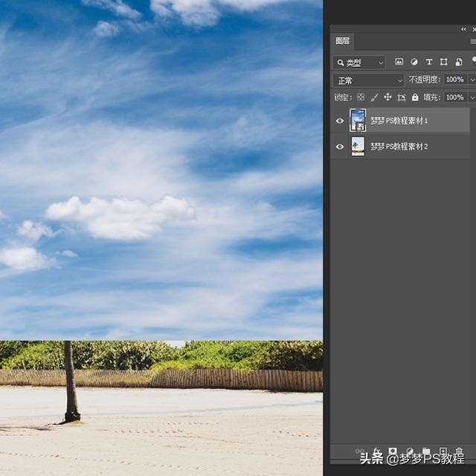Click the 填充 fill percentage field
The height and width of the screenshot is (476, 476).
pyautogui.click(x=454, y=97)
